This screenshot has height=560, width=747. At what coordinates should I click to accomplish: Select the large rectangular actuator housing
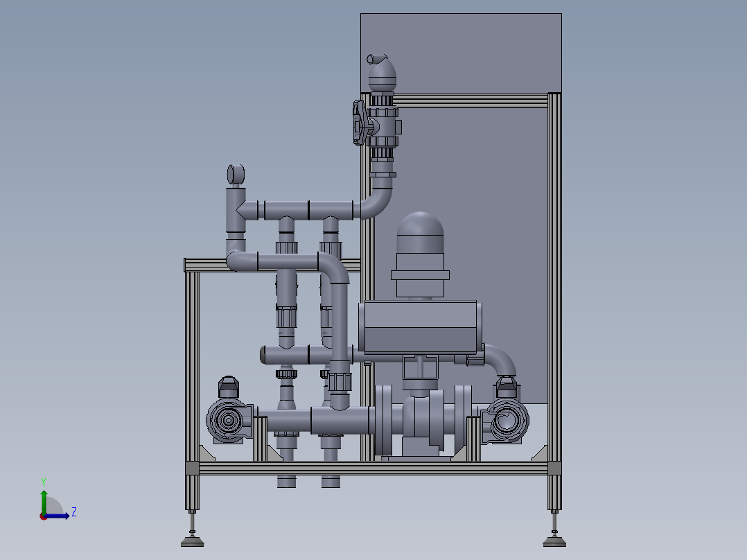coord(420,327)
